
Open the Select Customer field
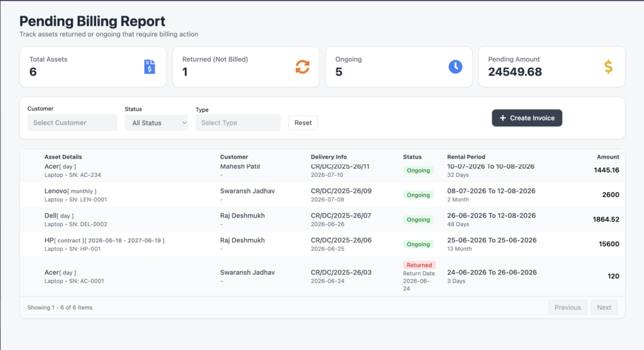72,123
